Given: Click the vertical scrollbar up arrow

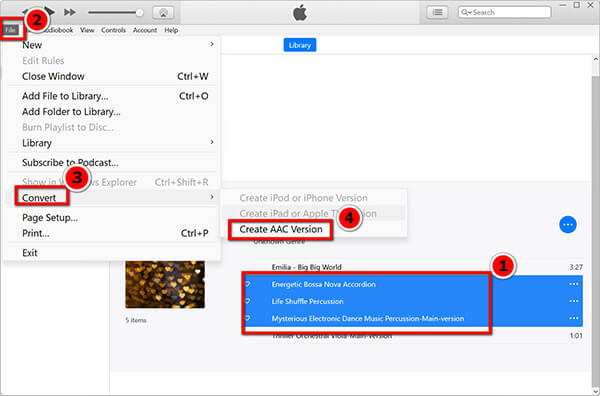Looking at the screenshot, I should [596, 59].
